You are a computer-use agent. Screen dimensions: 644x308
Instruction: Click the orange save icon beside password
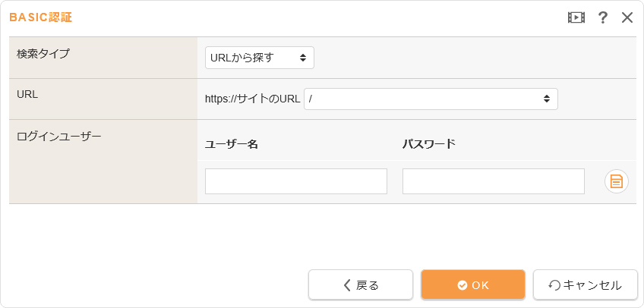[x=617, y=181]
